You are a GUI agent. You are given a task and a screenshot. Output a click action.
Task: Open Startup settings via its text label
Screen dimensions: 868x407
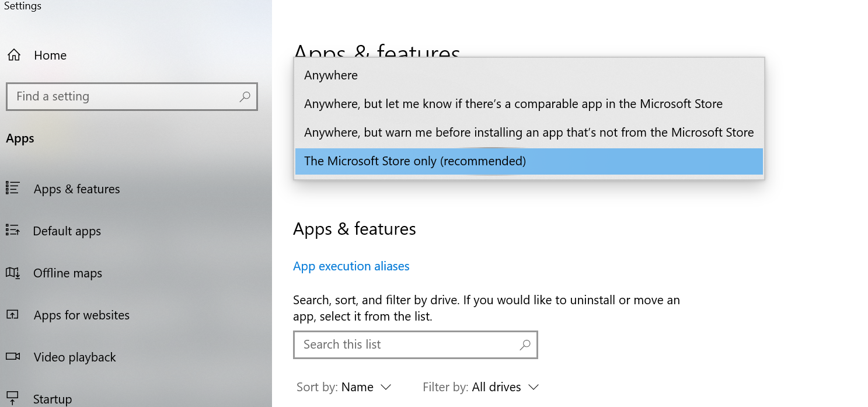pyautogui.click(x=53, y=399)
